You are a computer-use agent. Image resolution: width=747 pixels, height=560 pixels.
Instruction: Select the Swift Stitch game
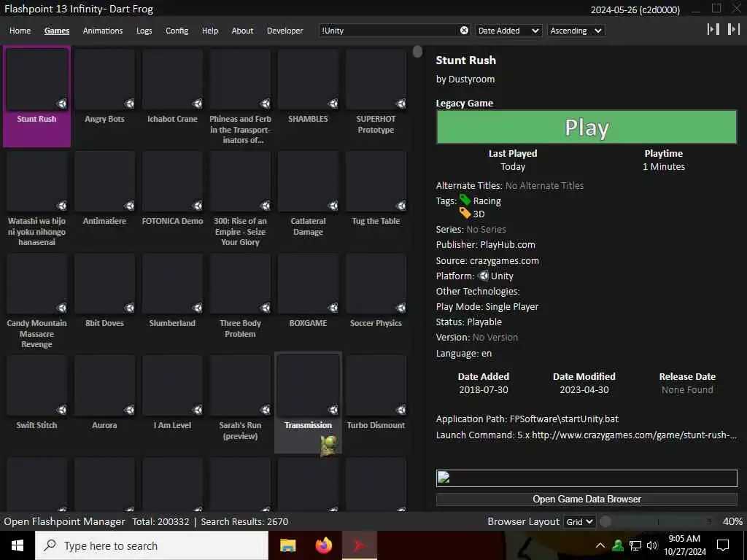click(x=36, y=402)
